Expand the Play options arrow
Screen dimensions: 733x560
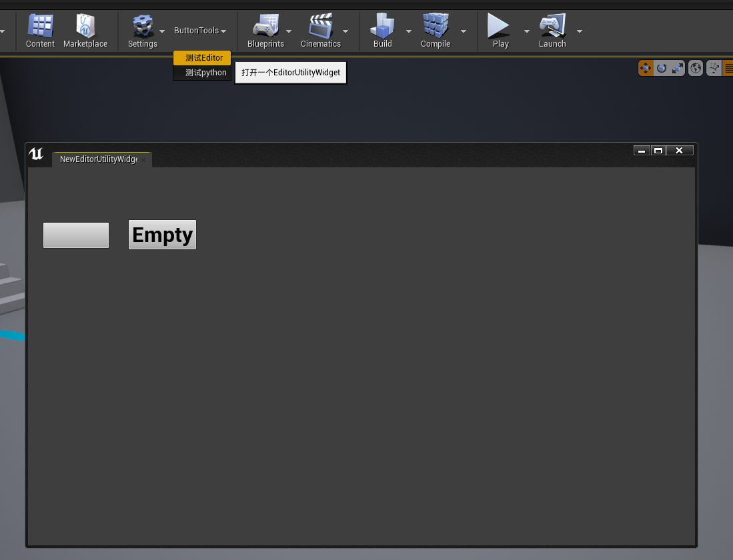527,31
